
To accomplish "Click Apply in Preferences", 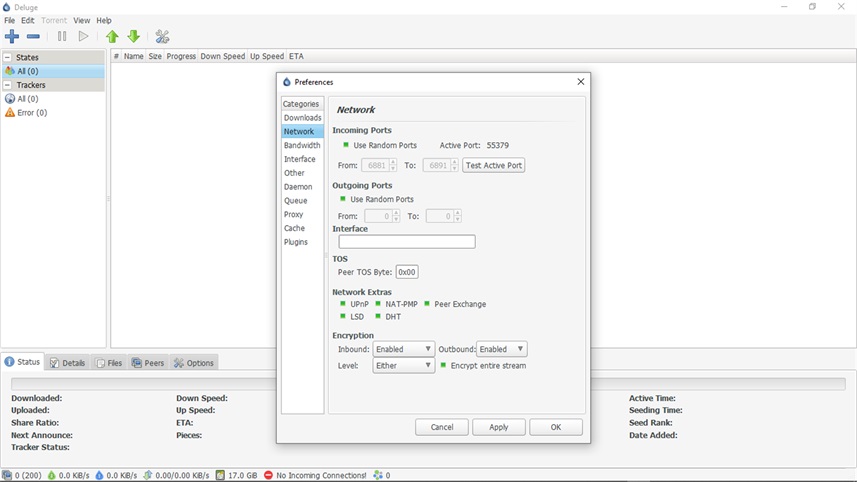I will (498, 427).
